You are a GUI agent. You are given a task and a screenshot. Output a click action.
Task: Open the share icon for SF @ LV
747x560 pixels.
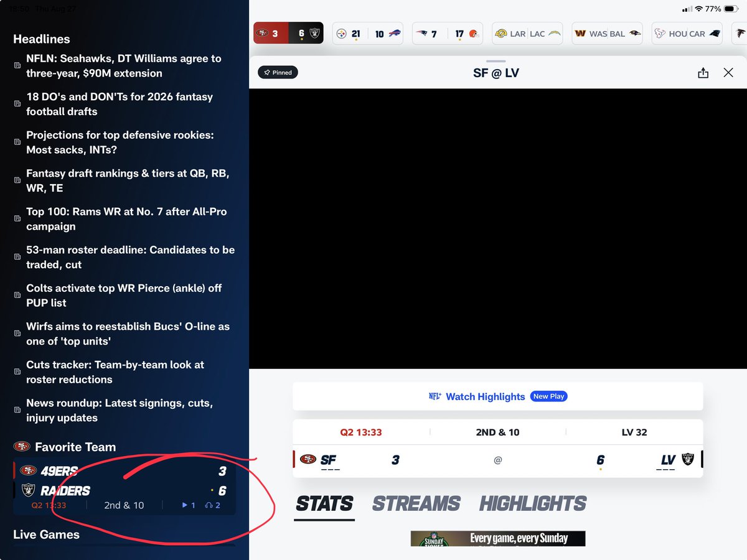[x=703, y=73]
